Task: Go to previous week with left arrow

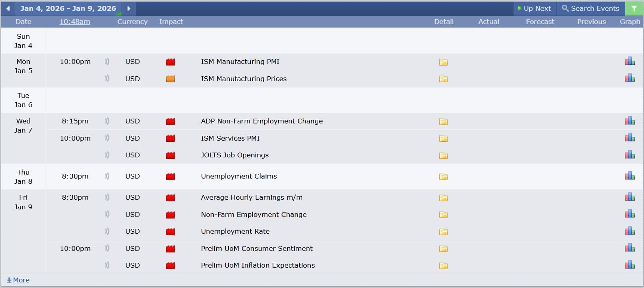Action: pyautogui.click(x=8, y=8)
